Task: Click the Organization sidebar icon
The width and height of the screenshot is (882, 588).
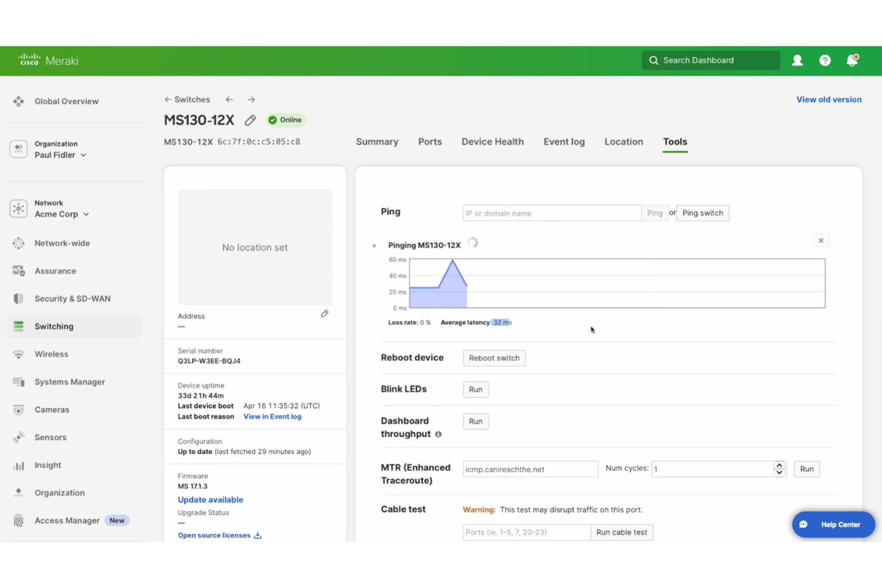Action: click(18, 493)
